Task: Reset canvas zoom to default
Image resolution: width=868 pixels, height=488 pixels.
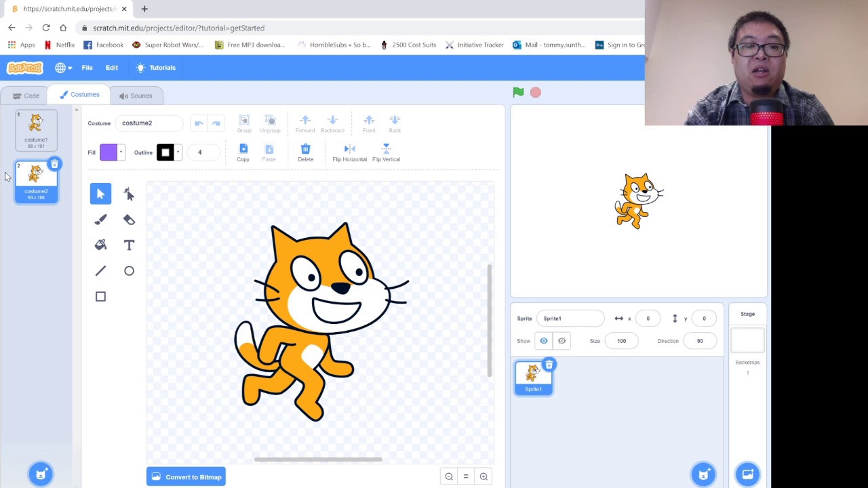Action: (466, 476)
